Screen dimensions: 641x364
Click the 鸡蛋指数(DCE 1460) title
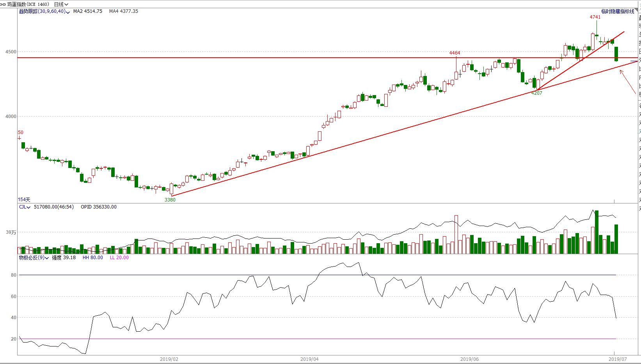point(28,4)
